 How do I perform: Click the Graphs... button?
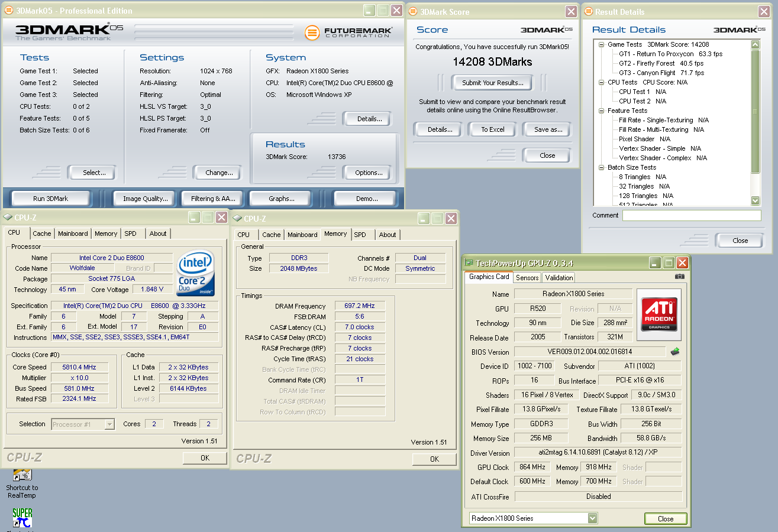(x=281, y=199)
